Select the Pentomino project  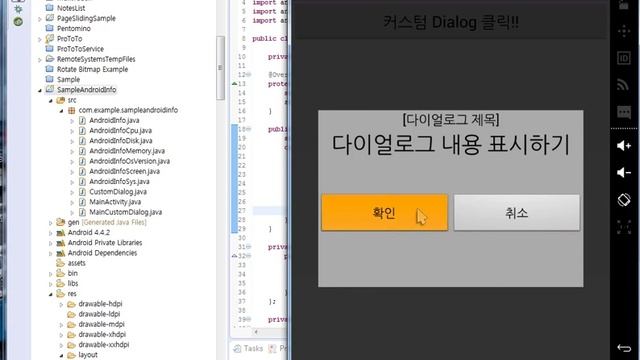pyautogui.click(x=73, y=29)
